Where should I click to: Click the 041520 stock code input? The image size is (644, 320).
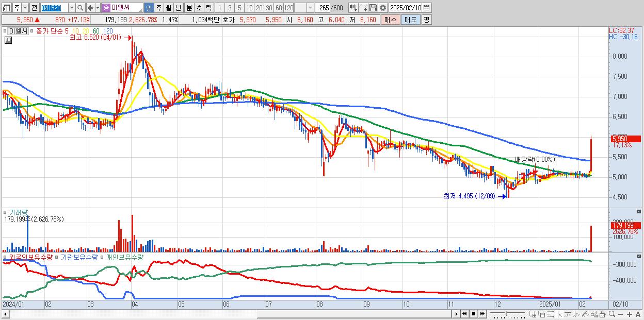[x=54, y=8]
